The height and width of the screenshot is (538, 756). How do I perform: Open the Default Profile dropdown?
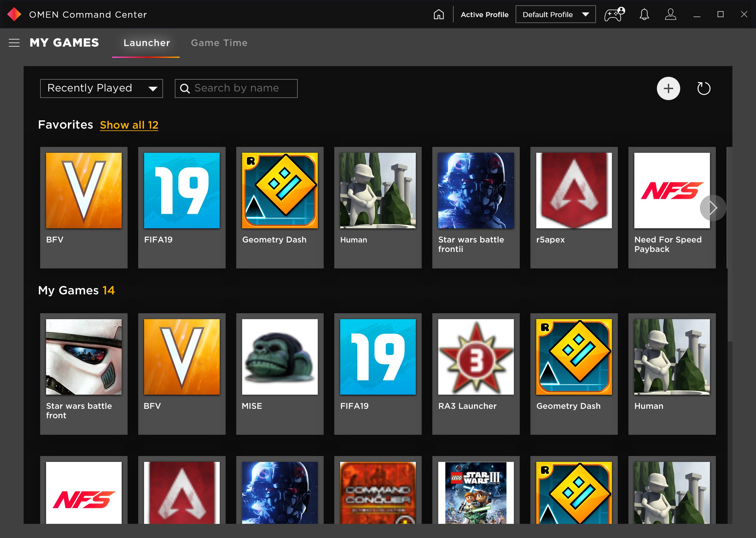pos(555,14)
